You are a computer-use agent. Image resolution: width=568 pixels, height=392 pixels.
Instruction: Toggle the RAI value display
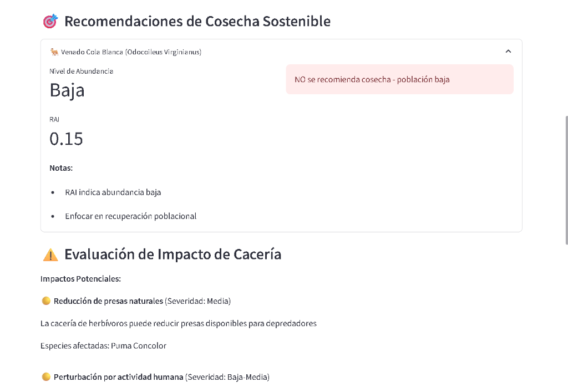66,139
